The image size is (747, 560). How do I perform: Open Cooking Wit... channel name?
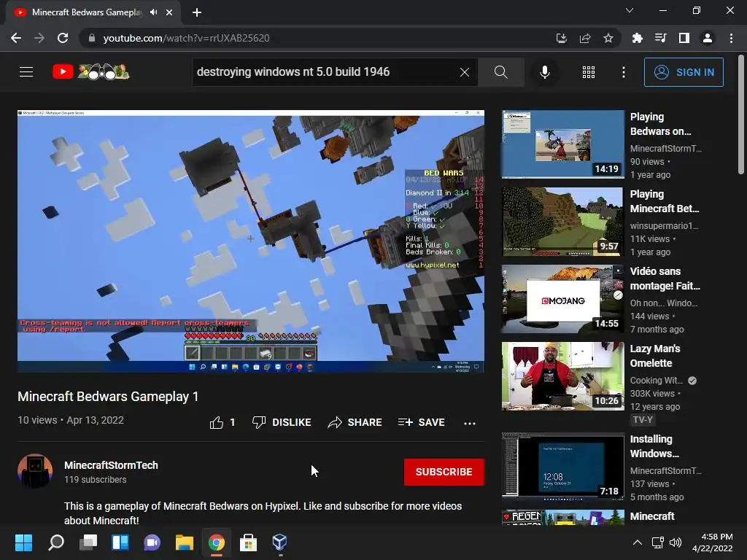click(657, 381)
